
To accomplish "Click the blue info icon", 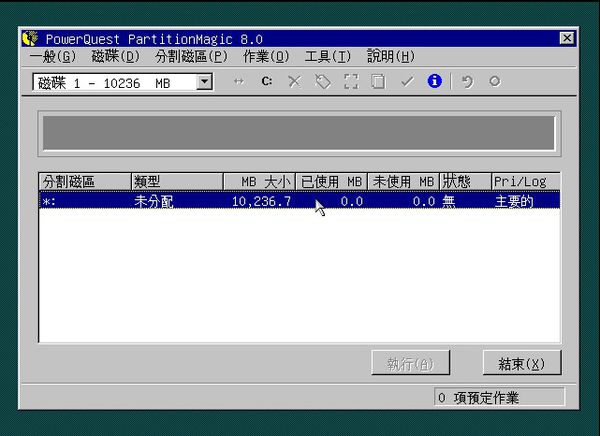I will (x=434, y=81).
